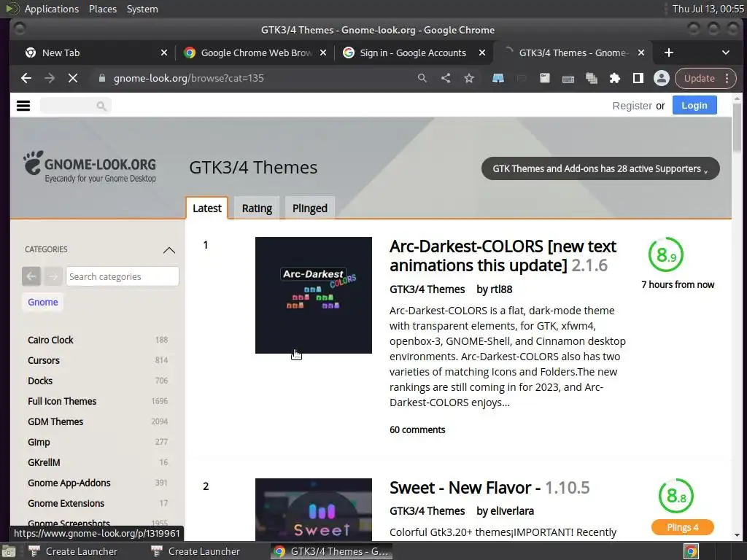Expand the active Supporters dropdown banner

pyautogui.click(x=600, y=168)
